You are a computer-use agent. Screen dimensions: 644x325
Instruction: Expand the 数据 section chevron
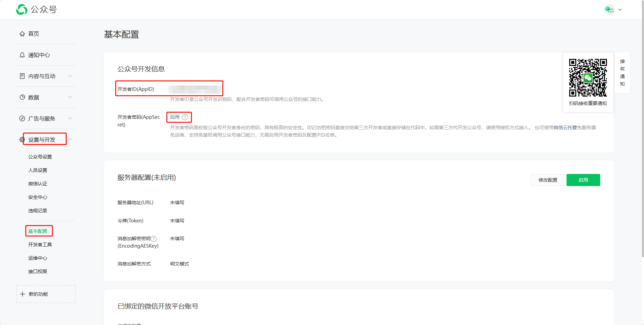tap(70, 97)
